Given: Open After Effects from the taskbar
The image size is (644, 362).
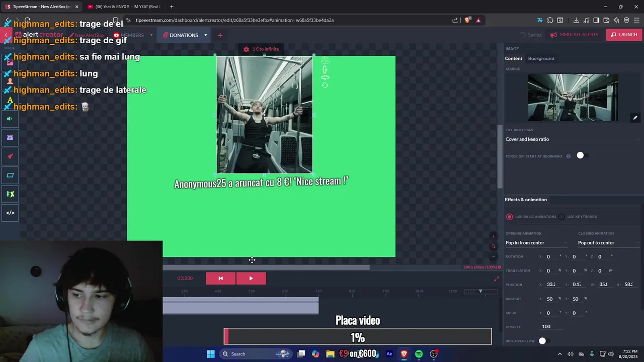Looking at the screenshot, I should point(389,354).
